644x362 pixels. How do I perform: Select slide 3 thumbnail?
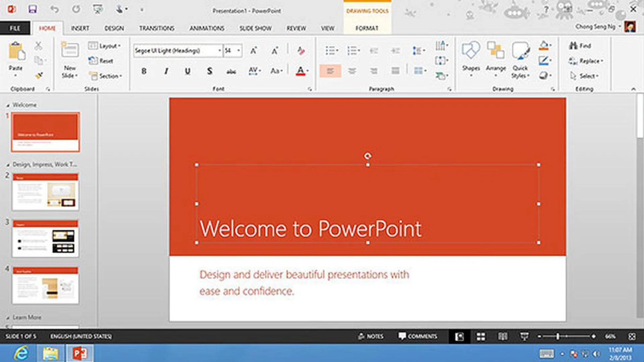pyautogui.click(x=46, y=239)
